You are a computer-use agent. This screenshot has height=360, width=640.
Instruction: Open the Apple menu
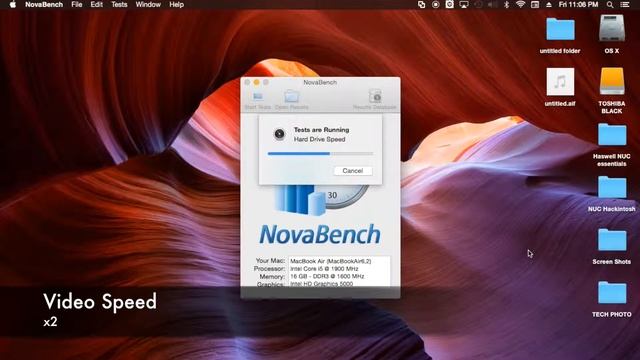point(13,4)
